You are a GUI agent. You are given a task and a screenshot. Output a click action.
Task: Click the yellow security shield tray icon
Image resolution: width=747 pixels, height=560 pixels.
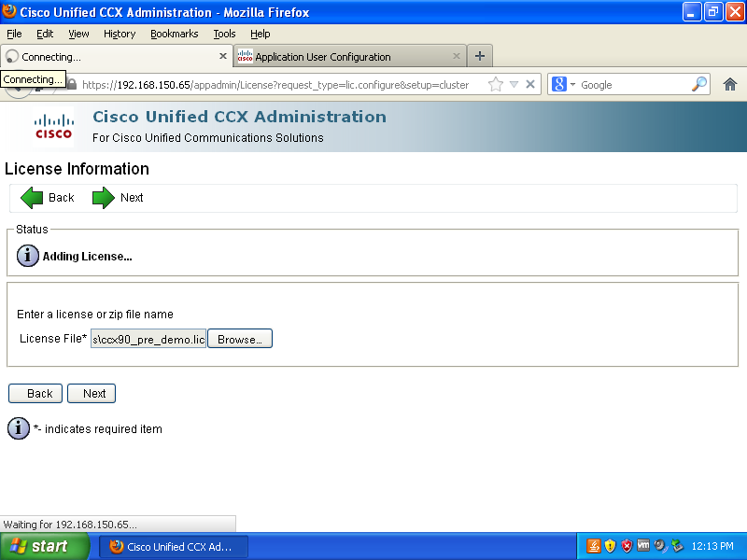(610, 546)
